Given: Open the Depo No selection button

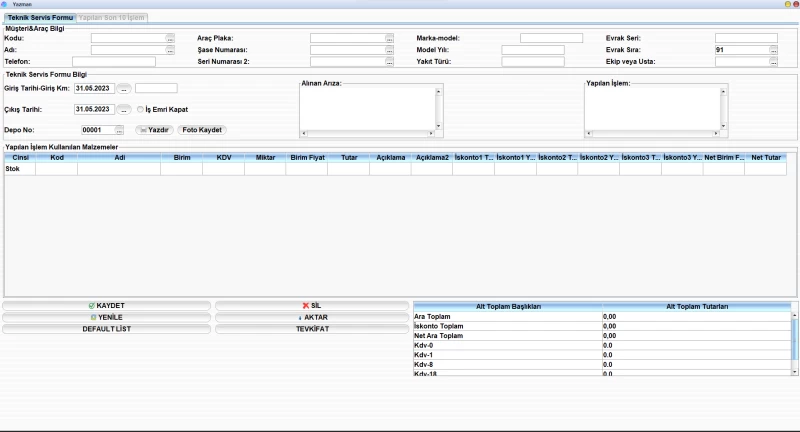Looking at the screenshot, I should tap(119, 130).
